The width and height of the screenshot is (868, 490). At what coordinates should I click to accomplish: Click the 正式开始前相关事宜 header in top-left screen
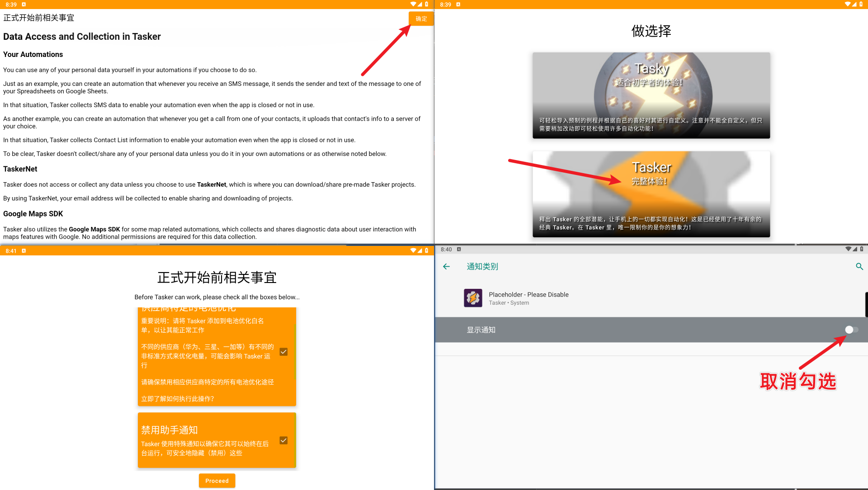click(x=38, y=18)
